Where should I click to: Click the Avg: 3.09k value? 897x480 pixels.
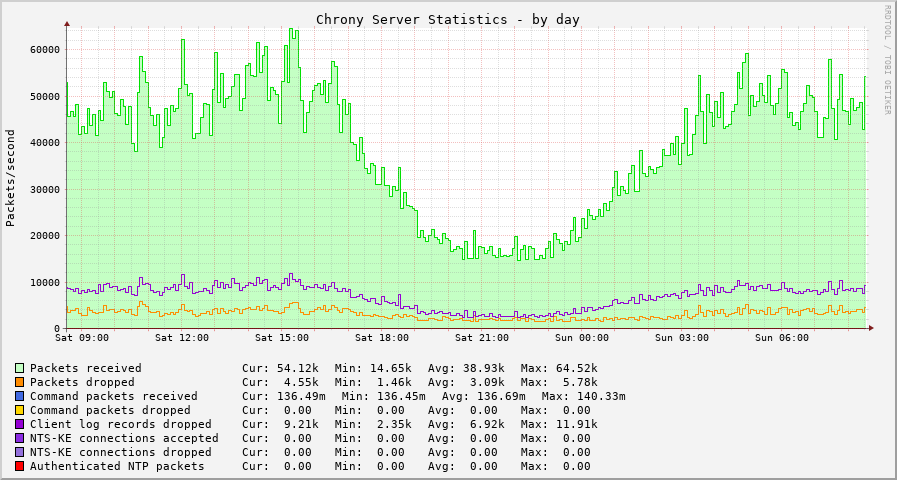466,382
